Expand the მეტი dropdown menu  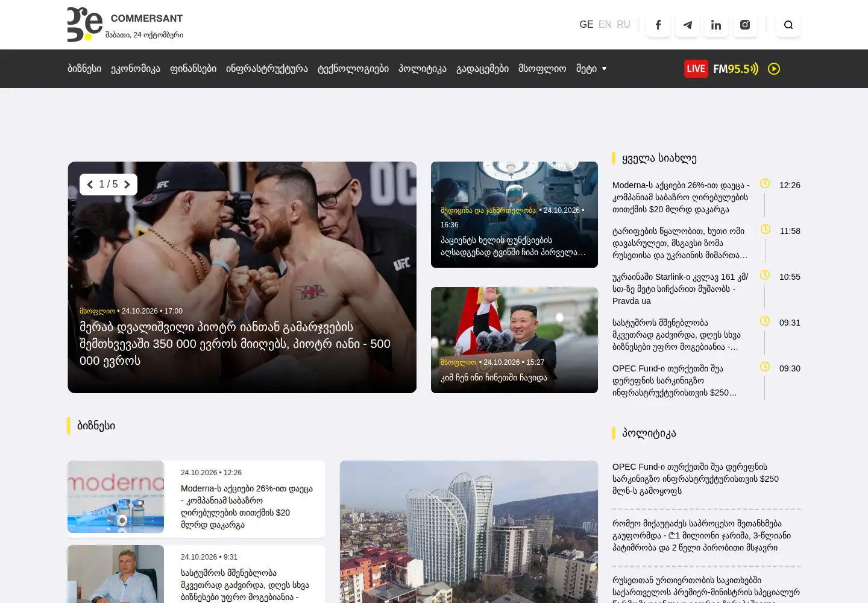[x=591, y=69]
